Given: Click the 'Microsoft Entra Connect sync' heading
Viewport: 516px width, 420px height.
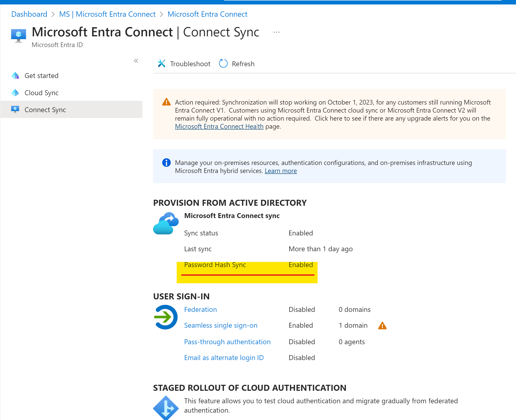Looking at the screenshot, I should click(x=232, y=216).
